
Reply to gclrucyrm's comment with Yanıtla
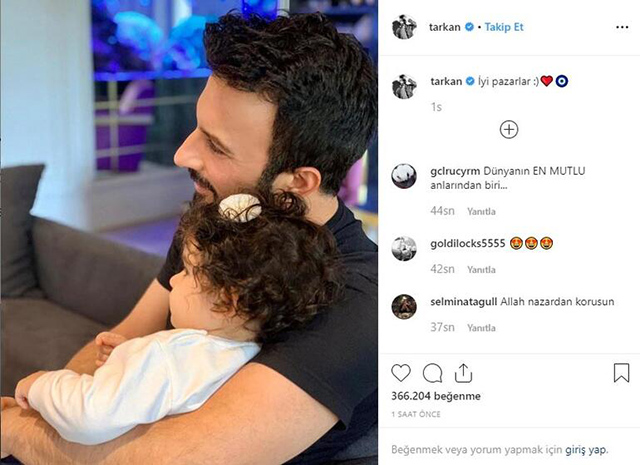coord(481,211)
